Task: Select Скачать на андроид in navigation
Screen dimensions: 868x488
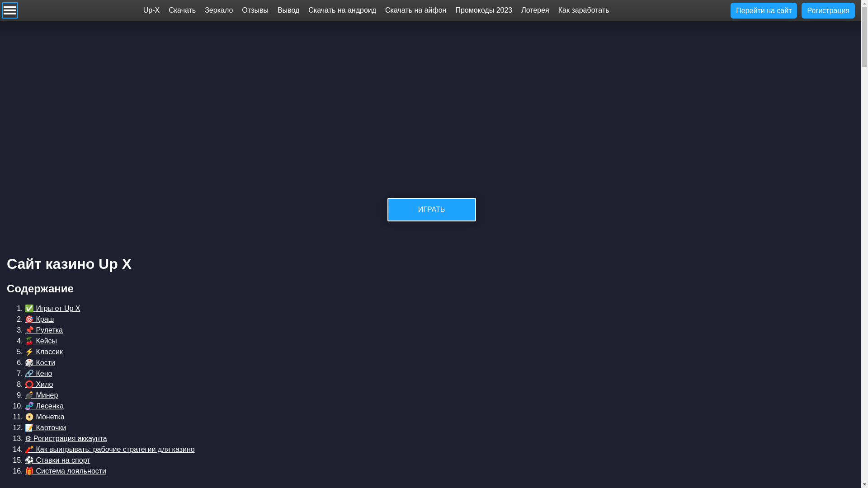Action: pos(342,10)
